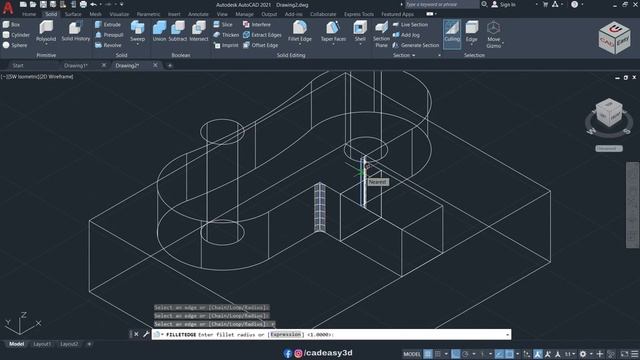Open command line customize wrench

tap(146, 334)
